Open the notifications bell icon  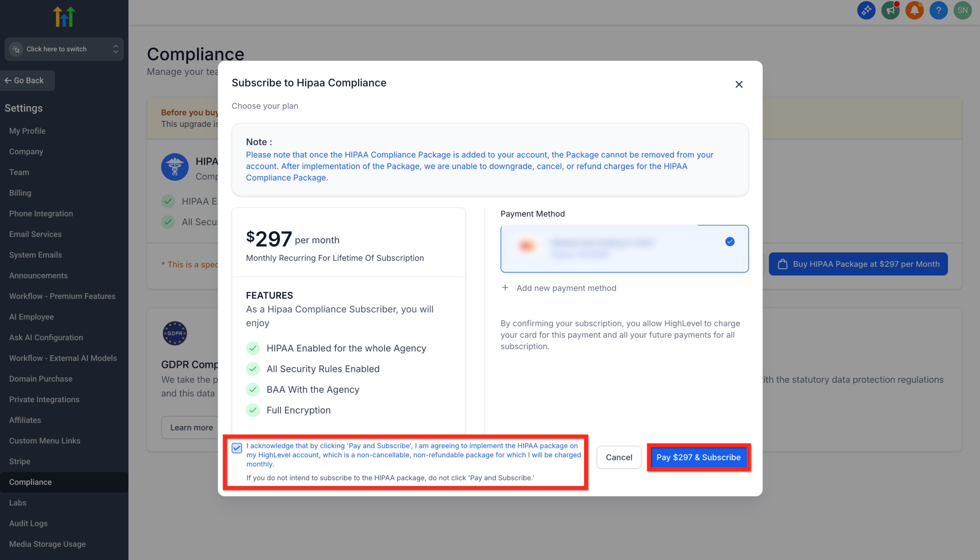point(914,10)
